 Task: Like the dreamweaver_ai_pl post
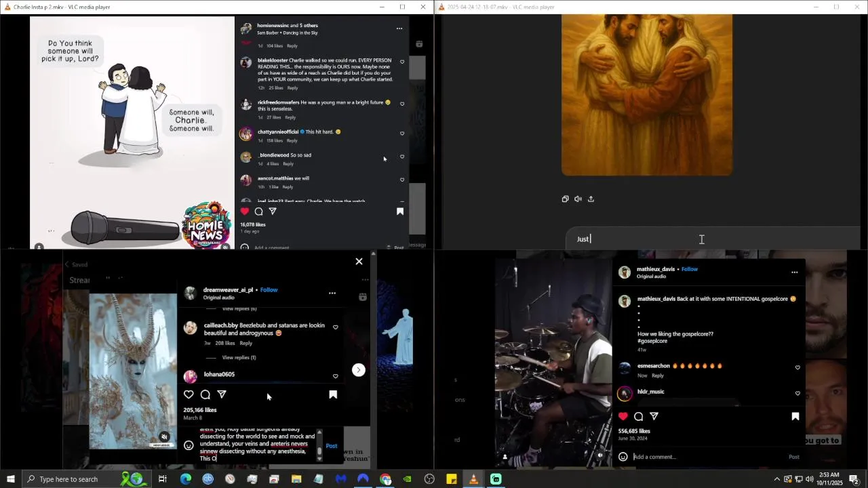coord(189,394)
